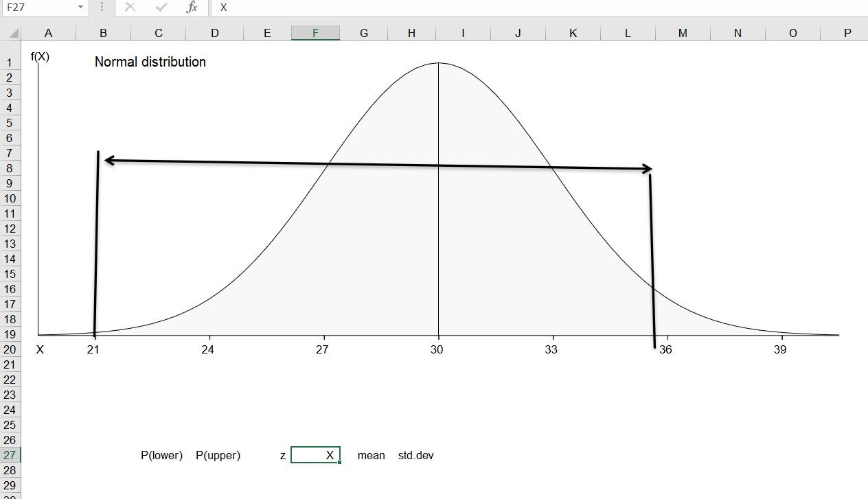868x499 pixels.
Task: Click the mean label cell
Action: [x=372, y=454]
